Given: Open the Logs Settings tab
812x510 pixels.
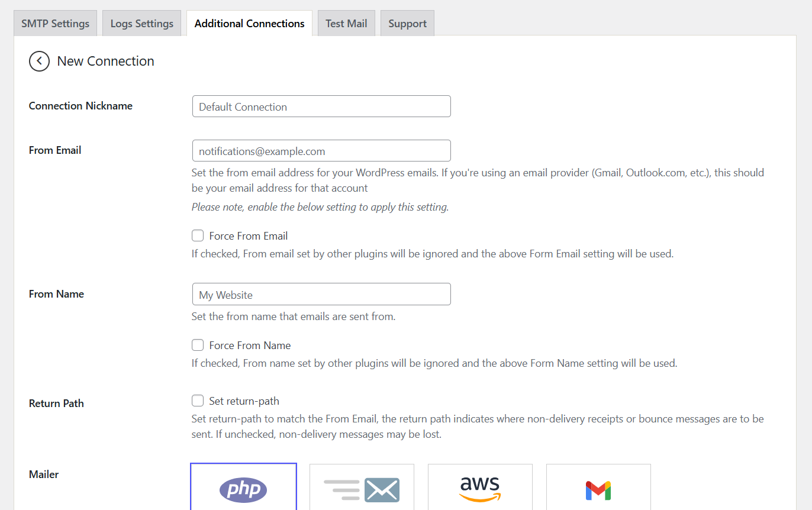Looking at the screenshot, I should coord(142,24).
